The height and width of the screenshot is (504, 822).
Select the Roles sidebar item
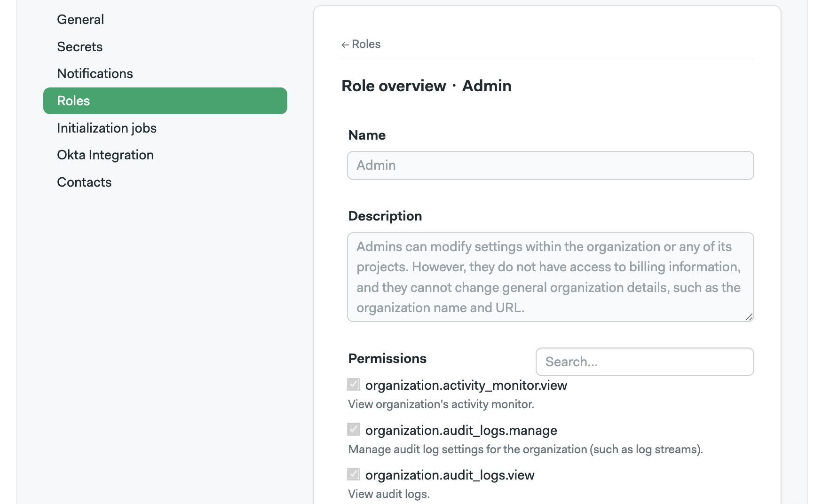pos(165,101)
